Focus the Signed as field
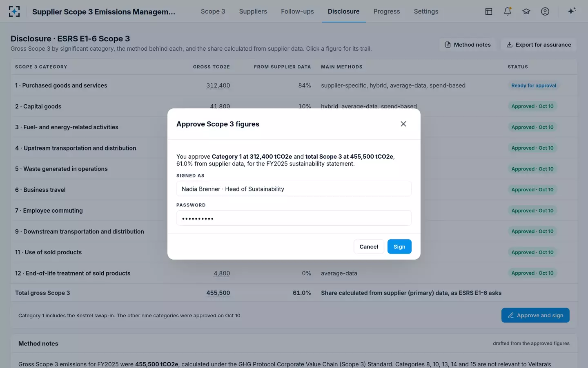The height and width of the screenshot is (368, 588). [294, 188]
